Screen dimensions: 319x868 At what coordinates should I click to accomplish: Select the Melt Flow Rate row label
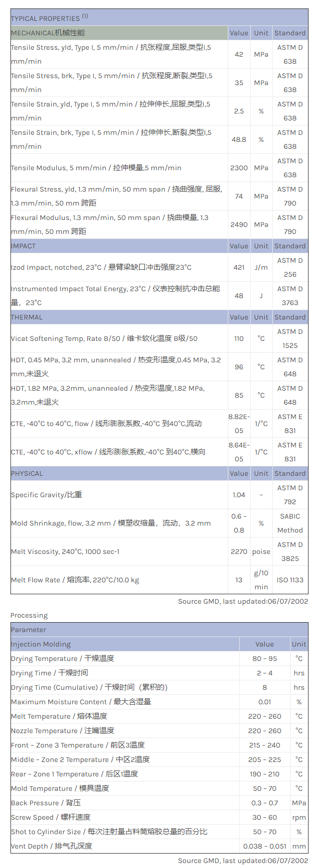pos(75,580)
